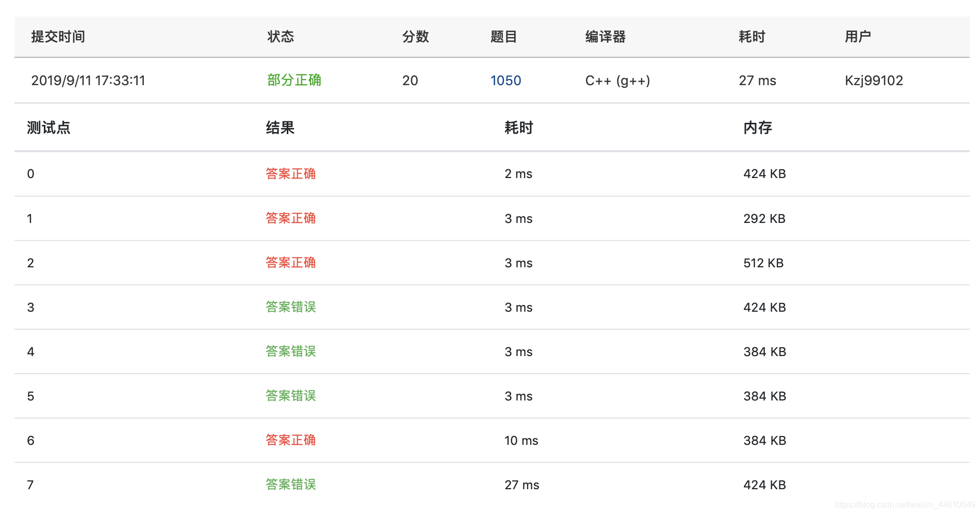Select 答案错误 result for test point 3
The image size is (980, 514).
point(290,307)
